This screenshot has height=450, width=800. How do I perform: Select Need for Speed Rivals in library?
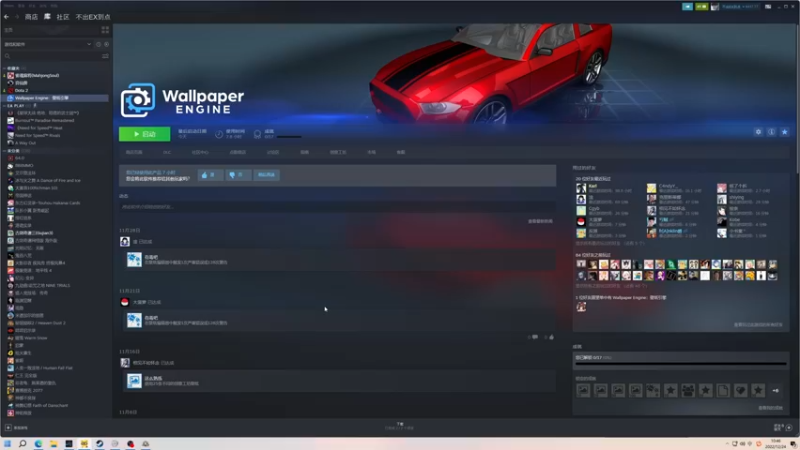[37, 135]
